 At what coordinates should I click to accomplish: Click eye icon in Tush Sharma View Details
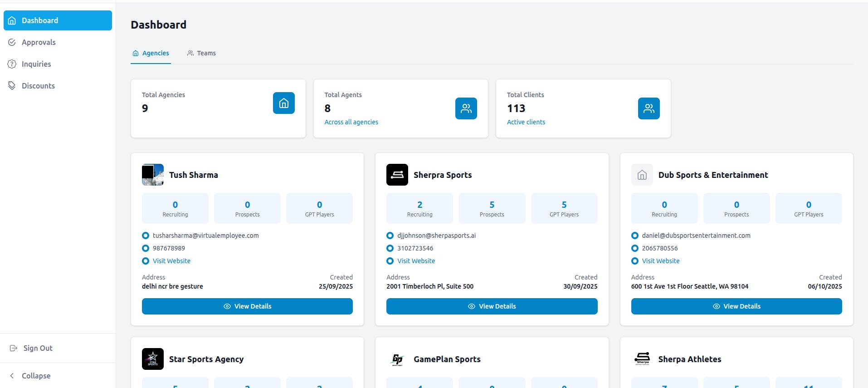[x=227, y=306]
